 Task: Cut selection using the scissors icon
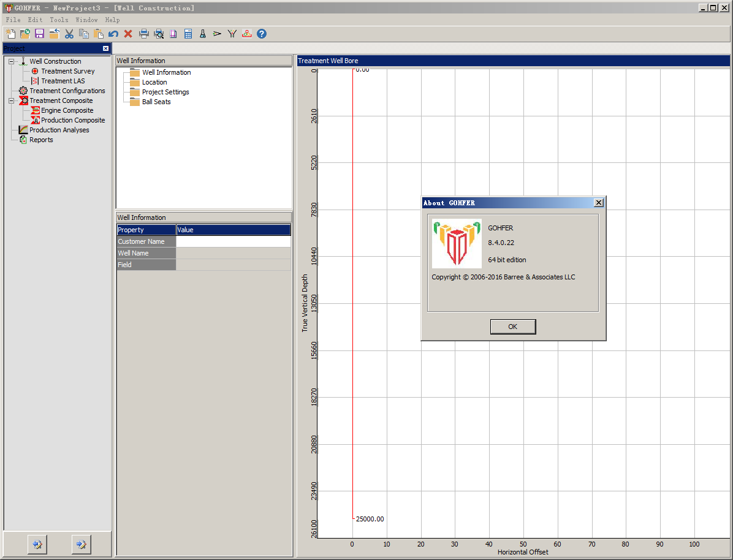(69, 34)
